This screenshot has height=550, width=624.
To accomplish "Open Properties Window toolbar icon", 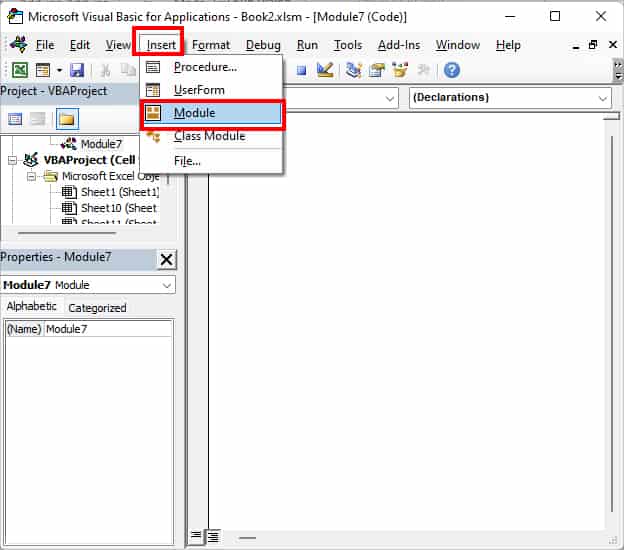I will click(x=376, y=70).
